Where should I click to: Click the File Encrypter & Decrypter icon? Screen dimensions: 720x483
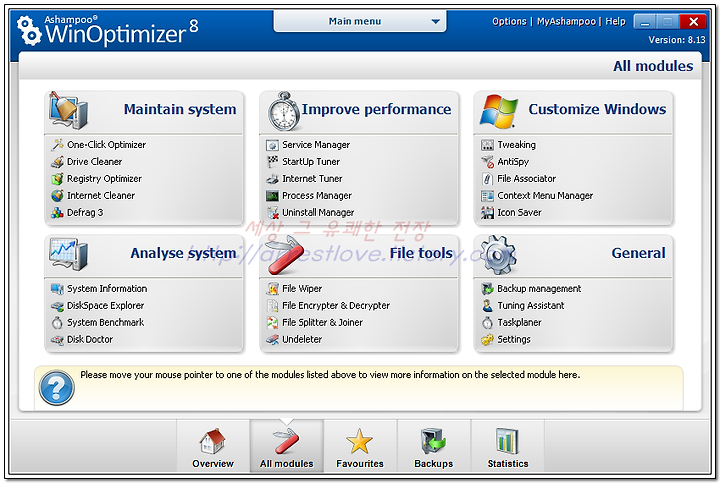tap(272, 306)
